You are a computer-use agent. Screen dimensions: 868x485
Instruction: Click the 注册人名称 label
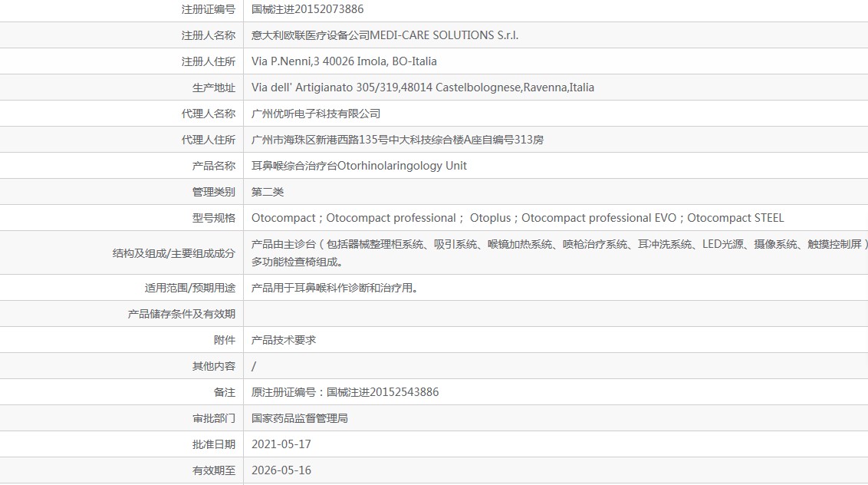208,35
